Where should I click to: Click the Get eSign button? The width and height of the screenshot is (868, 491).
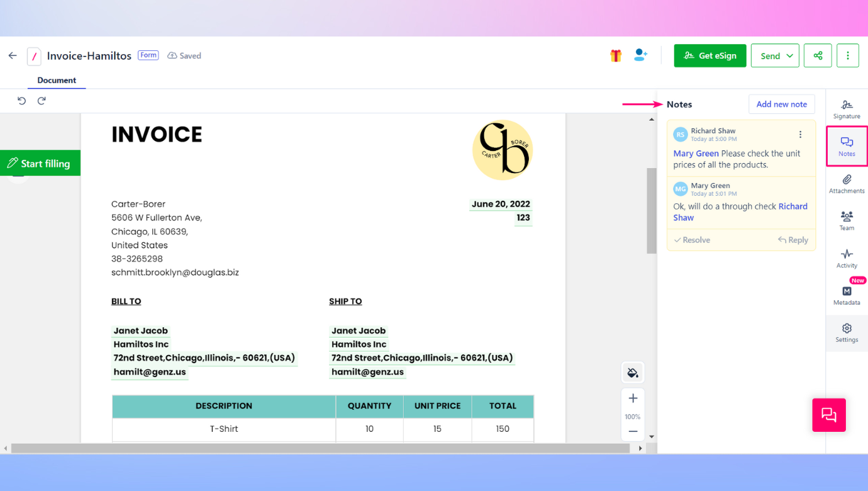tap(709, 55)
